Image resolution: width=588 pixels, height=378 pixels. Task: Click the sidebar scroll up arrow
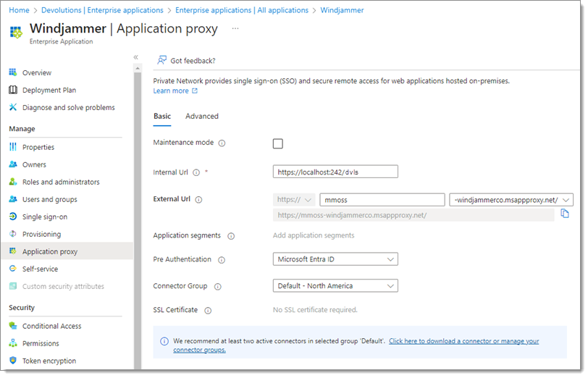click(x=138, y=68)
